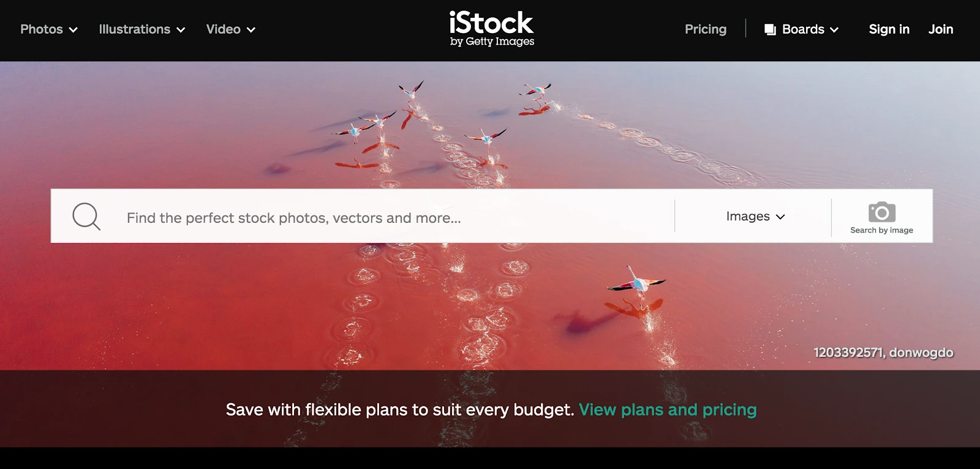The image size is (980, 469).
Task: Click the stock photos search input field
Action: (x=398, y=217)
